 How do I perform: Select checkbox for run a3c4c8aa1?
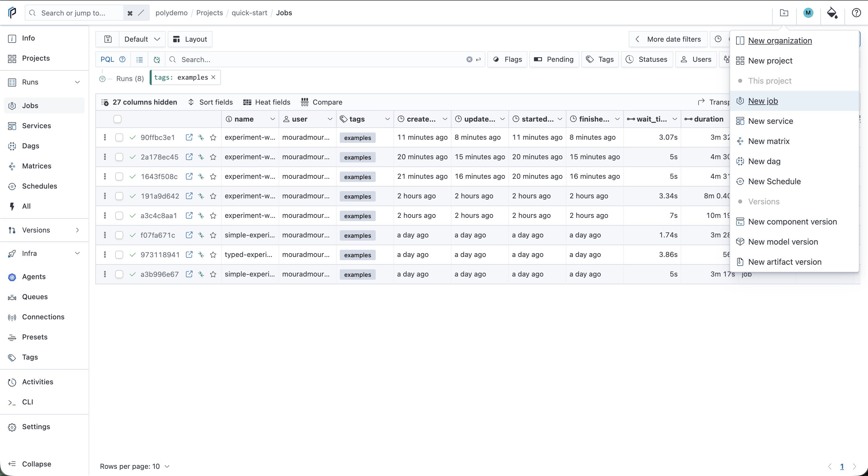119,215
